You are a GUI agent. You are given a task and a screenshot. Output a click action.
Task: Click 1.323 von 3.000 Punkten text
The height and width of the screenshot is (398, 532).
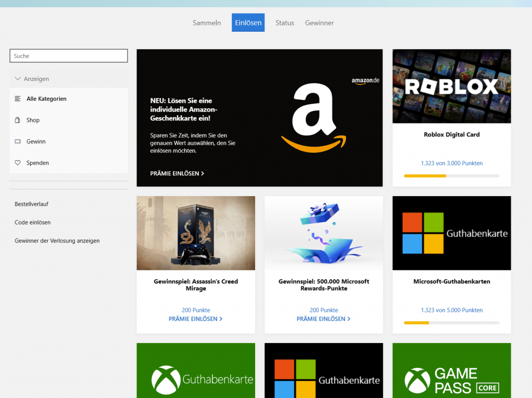[451, 163]
